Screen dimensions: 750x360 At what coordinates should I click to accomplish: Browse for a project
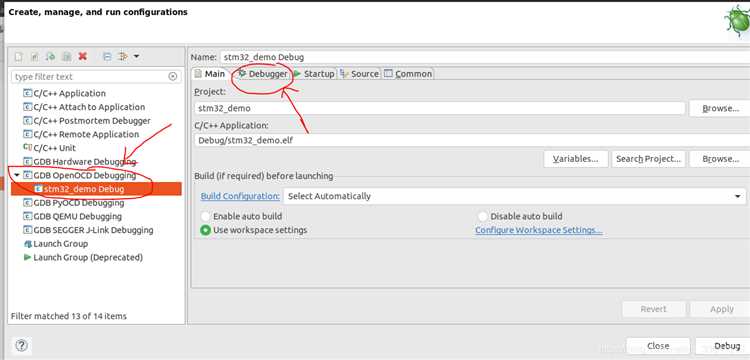(720, 108)
